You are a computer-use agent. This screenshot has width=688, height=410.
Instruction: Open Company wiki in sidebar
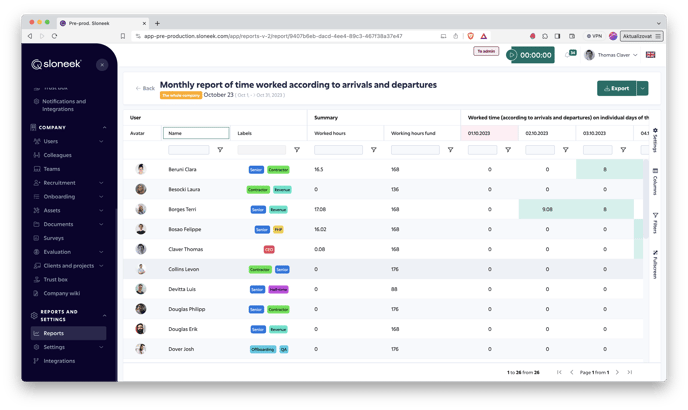tap(61, 293)
